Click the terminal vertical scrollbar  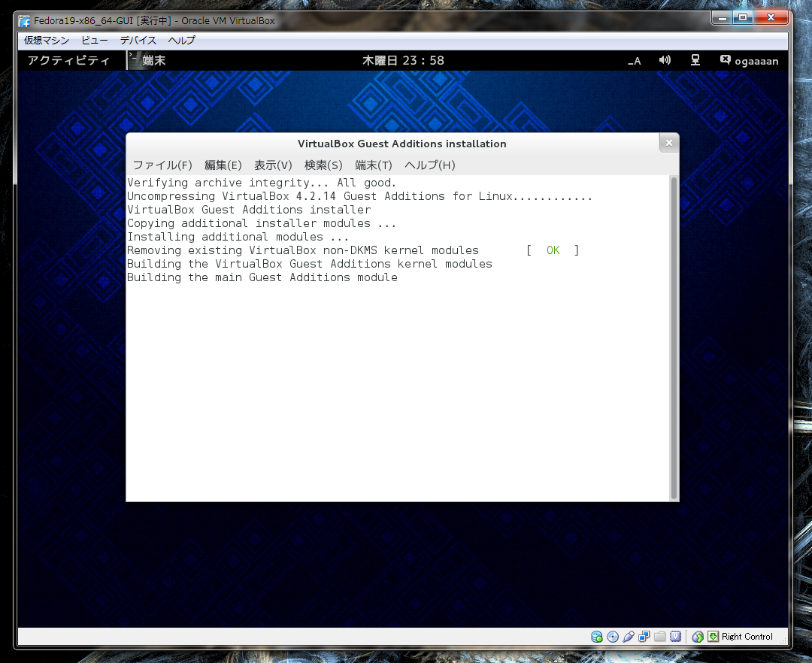(x=674, y=338)
